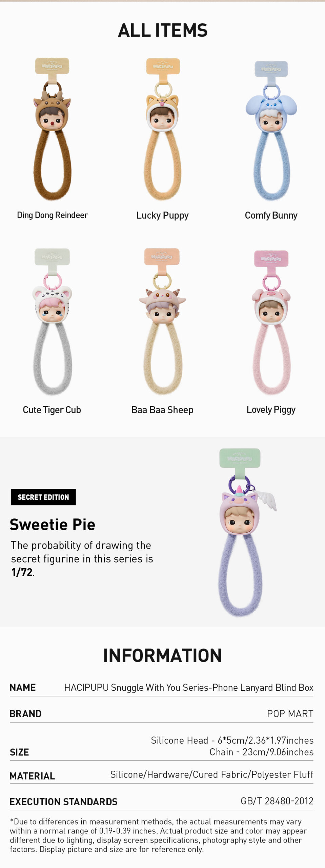The width and height of the screenshot is (325, 868).
Task: Click the INFORMATION heading
Action: click(163, 655)
